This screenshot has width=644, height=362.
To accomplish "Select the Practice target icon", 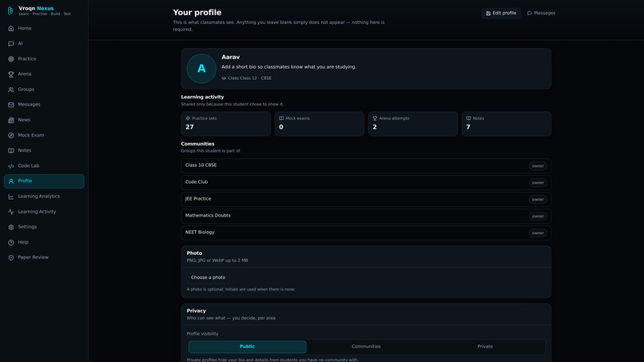I will (x=11, y=59).
